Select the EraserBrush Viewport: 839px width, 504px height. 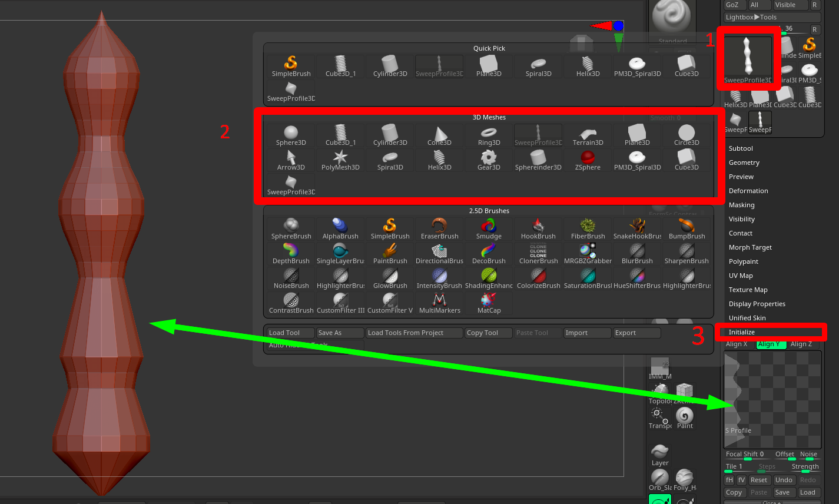tap(439, 229)
